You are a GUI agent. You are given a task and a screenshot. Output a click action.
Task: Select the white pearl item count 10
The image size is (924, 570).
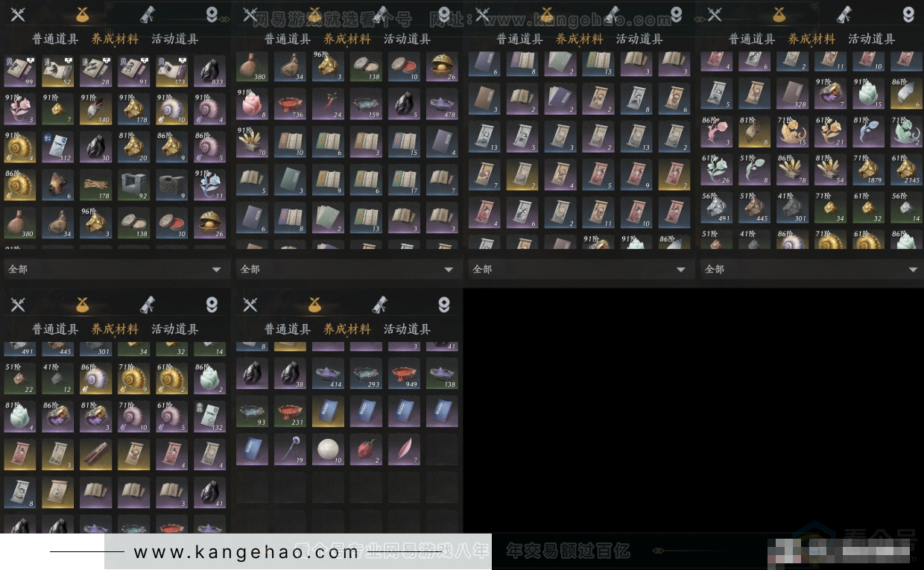(328, 450)
